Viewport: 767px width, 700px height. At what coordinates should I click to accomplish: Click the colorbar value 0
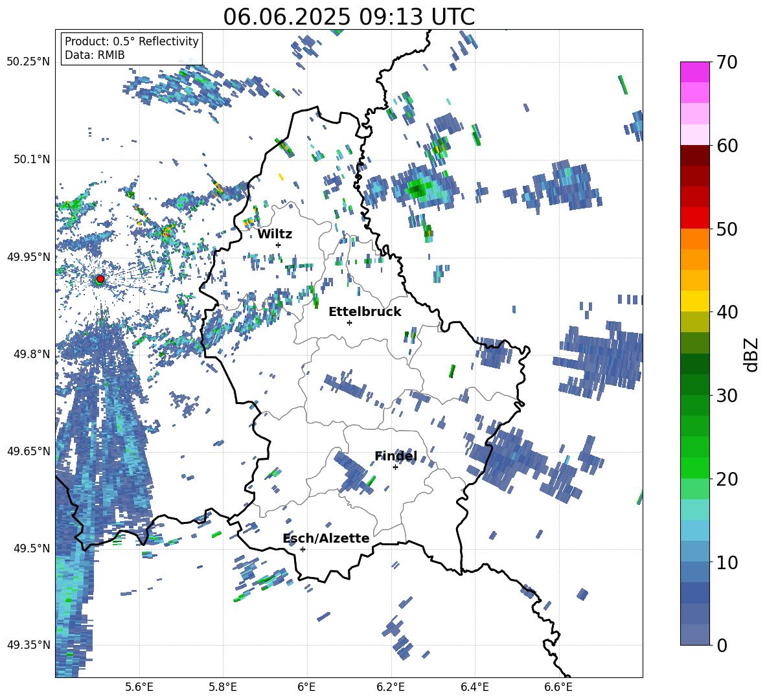click(x=722, y=645)
